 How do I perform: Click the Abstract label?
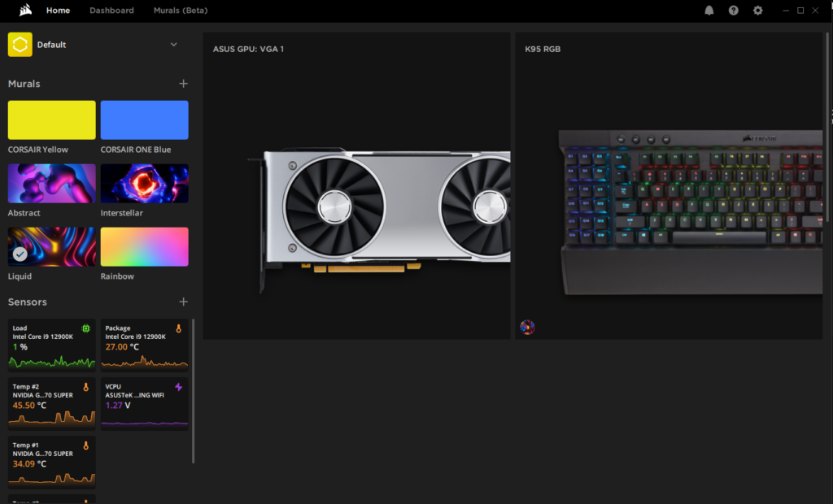click(24, 213)
